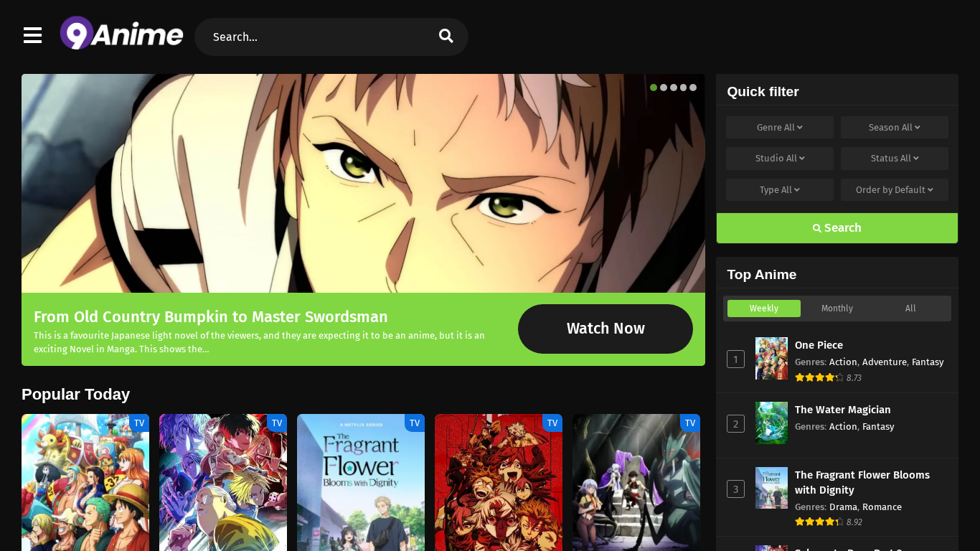Click the TV badge on the One Piece poster
This screenshot has height=551, width=980.
click(x=139, y=423)
